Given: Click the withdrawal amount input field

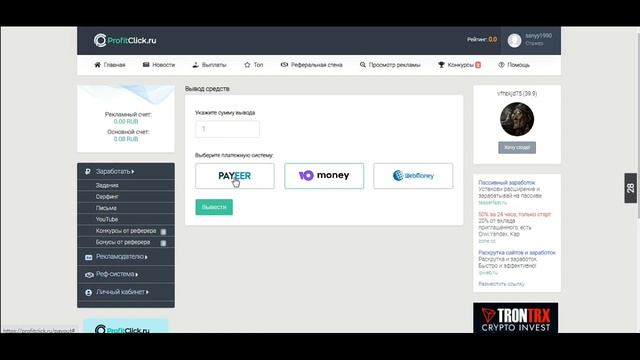Looking at the screenshot, I should 227,129.
